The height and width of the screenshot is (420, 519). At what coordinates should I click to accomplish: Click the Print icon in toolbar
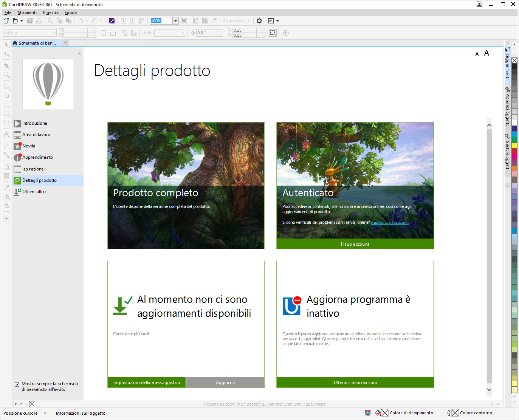(39, 21)
